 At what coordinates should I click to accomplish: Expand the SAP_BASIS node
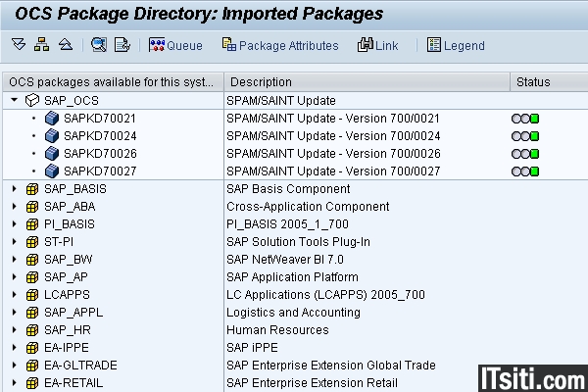click(14, 189)
